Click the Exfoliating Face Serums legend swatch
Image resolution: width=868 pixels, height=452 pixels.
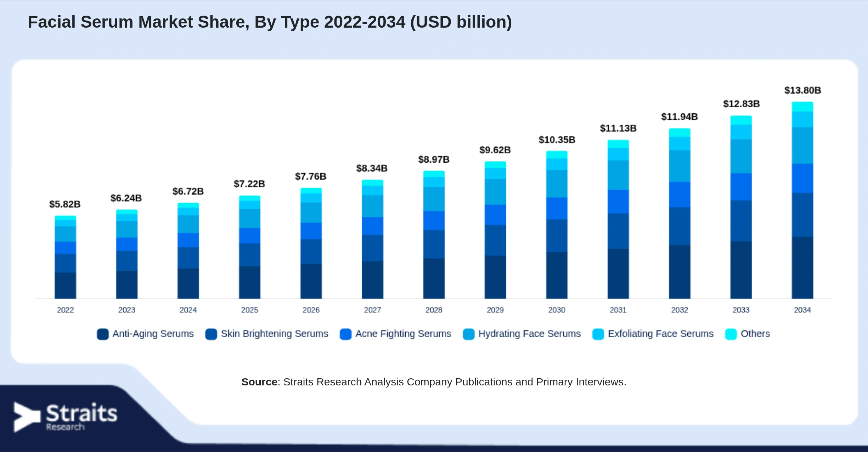point(598,334)
